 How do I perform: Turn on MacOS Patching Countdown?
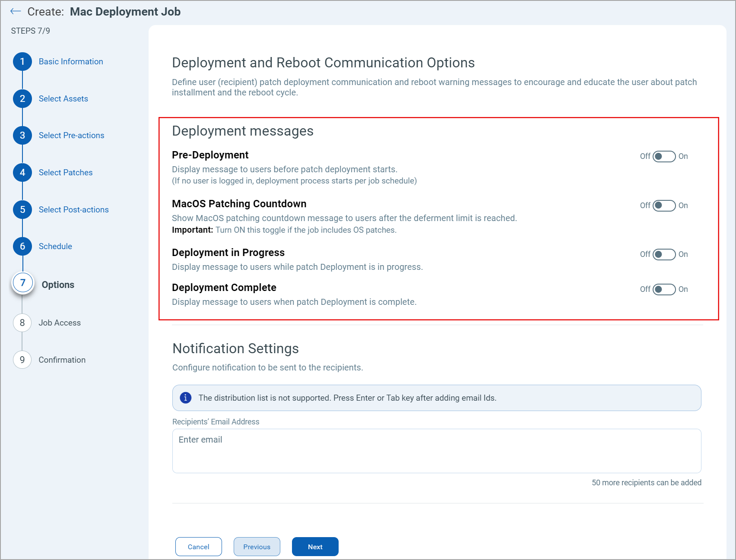click(x=664, y=206)
